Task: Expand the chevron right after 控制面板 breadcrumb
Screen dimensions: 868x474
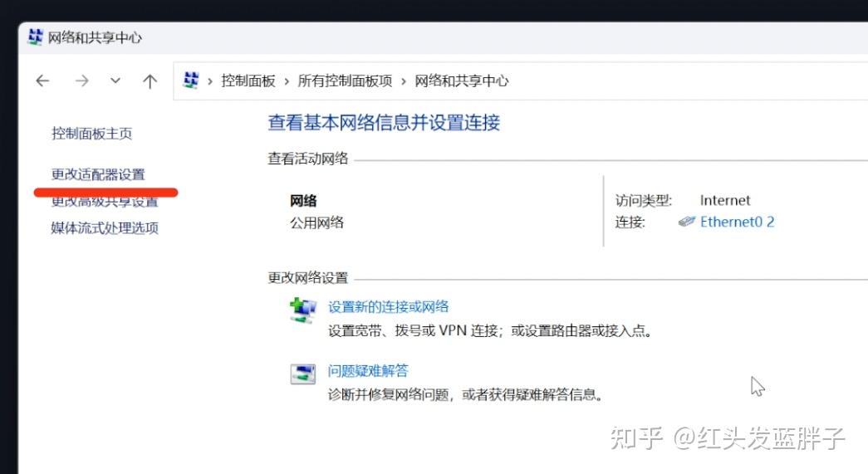Action: tap(287, 81)
